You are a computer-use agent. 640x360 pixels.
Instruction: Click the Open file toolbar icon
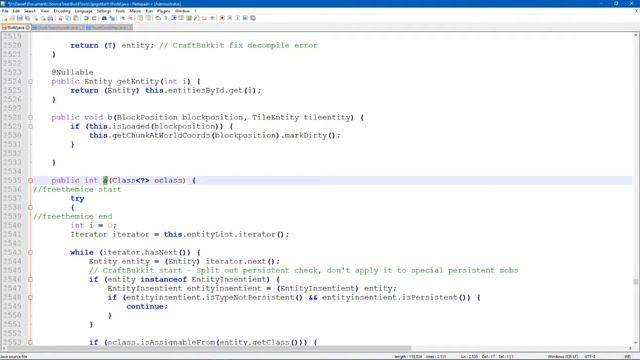point(12,18)
